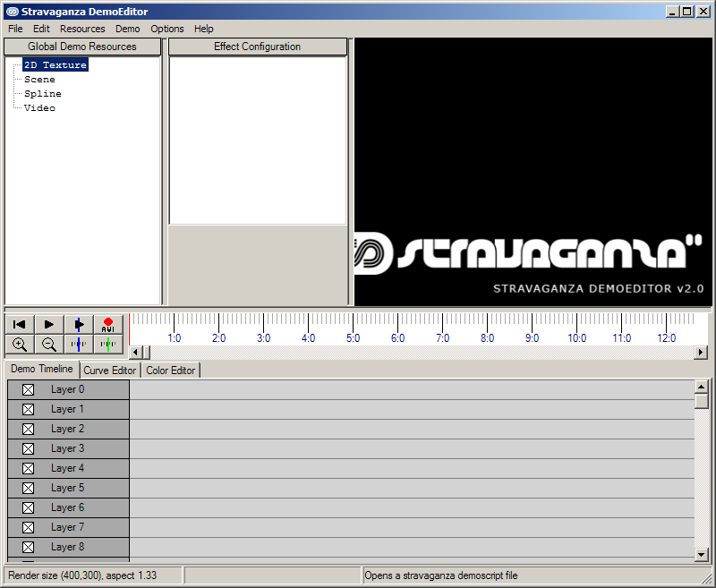Zoom out of the timeline
This screenshot has width=716, height=588.
coord(49,345)
